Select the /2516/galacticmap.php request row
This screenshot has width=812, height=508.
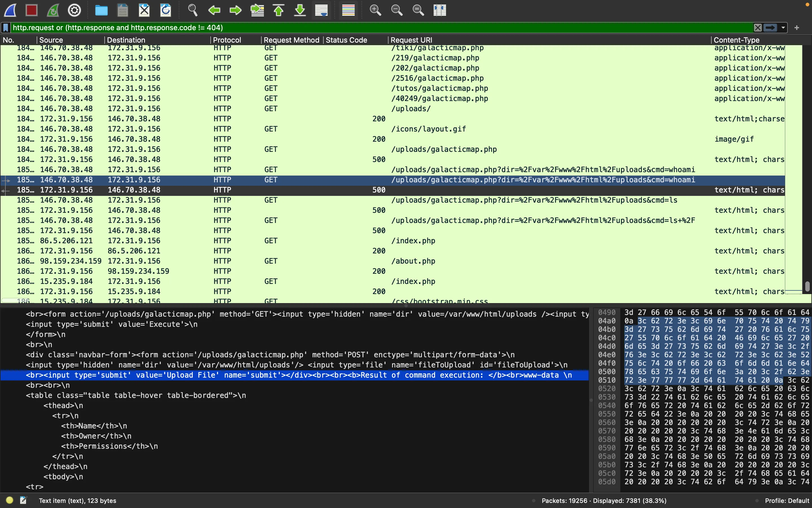392,78
